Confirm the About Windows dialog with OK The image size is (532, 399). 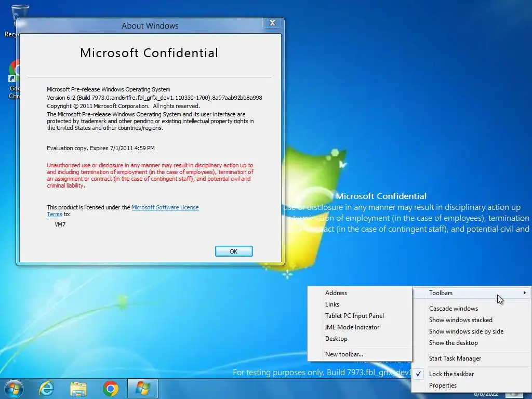(x=234, y=251)
